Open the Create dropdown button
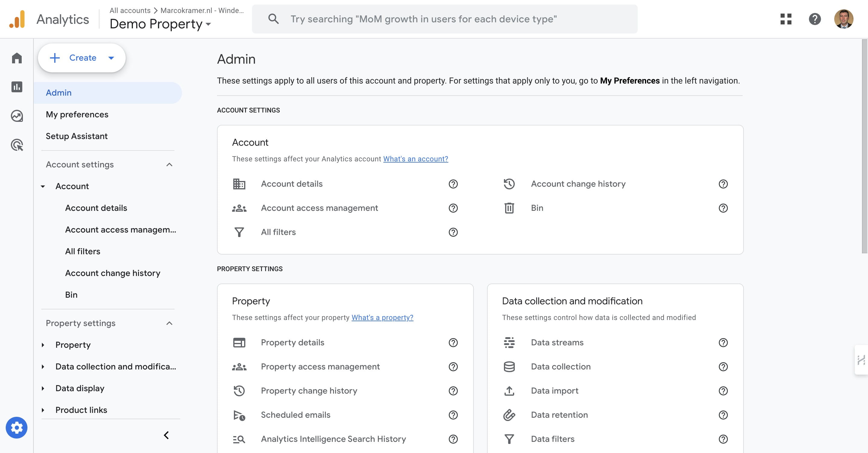Viewport: 868px width, 453px height. click(x=82, y=58)
